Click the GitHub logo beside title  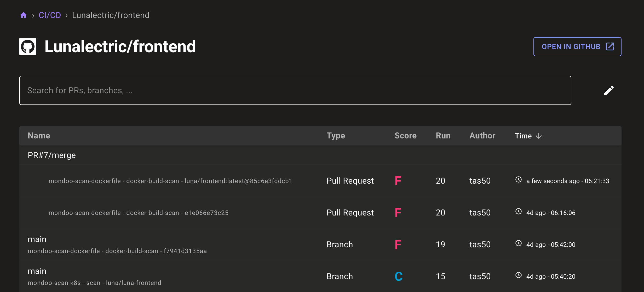coord(28,46)
